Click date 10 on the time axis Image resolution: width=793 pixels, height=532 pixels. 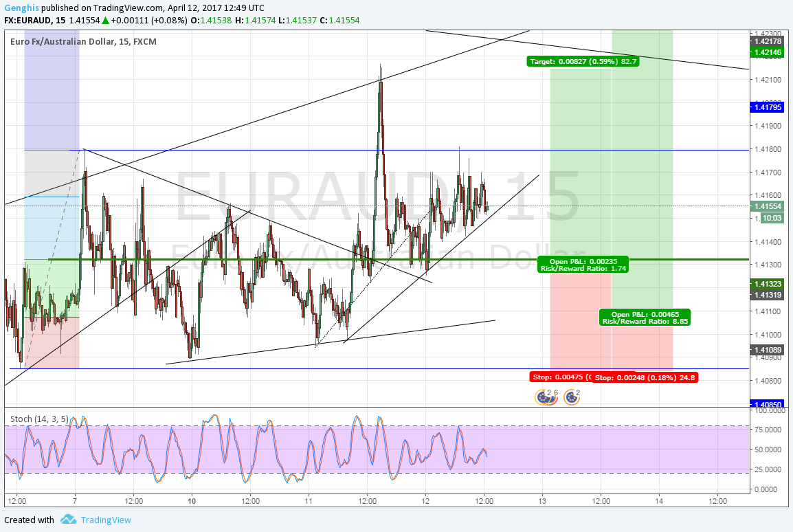coord(192,501)
